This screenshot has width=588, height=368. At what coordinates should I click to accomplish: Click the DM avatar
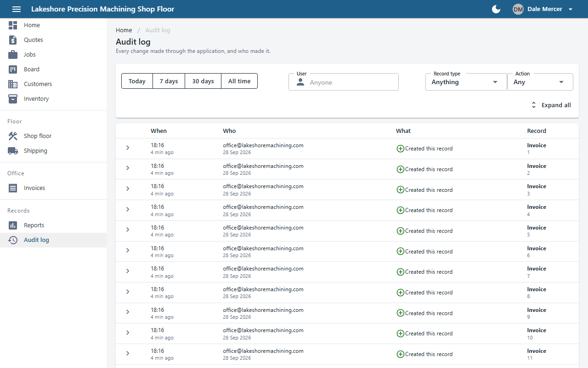pyautogui.click(x=518, y=9)
